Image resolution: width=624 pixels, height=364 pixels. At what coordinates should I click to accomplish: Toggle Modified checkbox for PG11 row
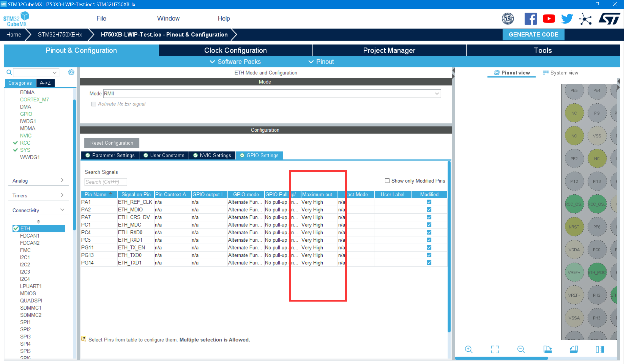[429, 247]
